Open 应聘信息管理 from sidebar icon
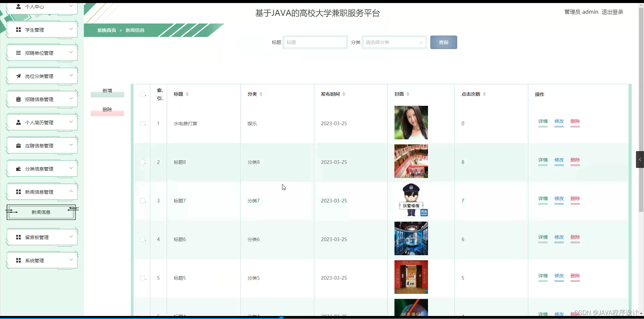Screen dimensions: 644x319 (18, 145)
